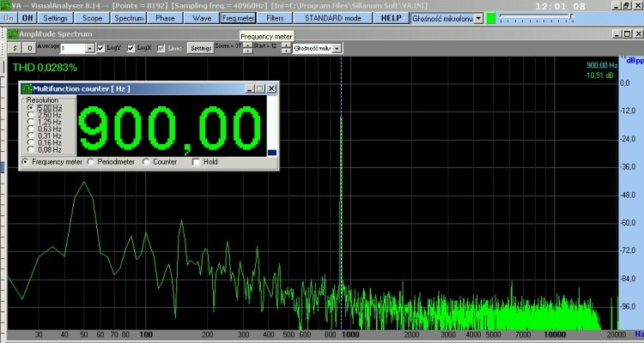Click the 1000 label on frequency axis

(x=350, y=334)
